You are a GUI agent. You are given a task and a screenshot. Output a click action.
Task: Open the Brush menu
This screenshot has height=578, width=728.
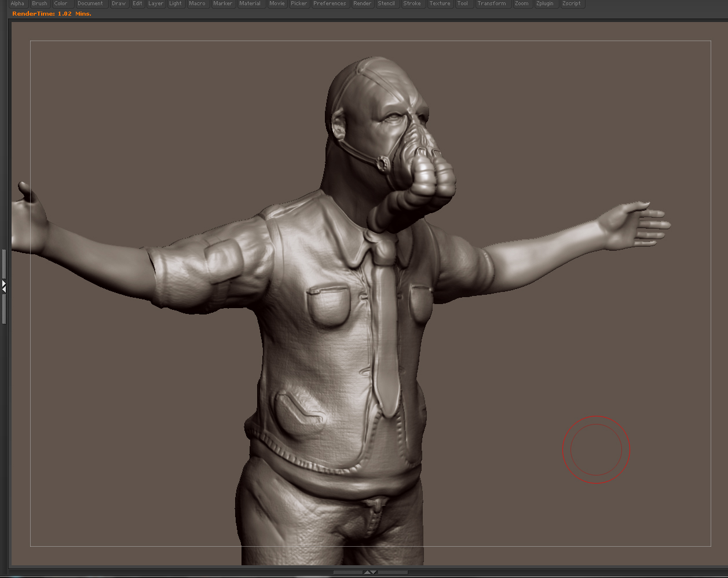(39, 3)
